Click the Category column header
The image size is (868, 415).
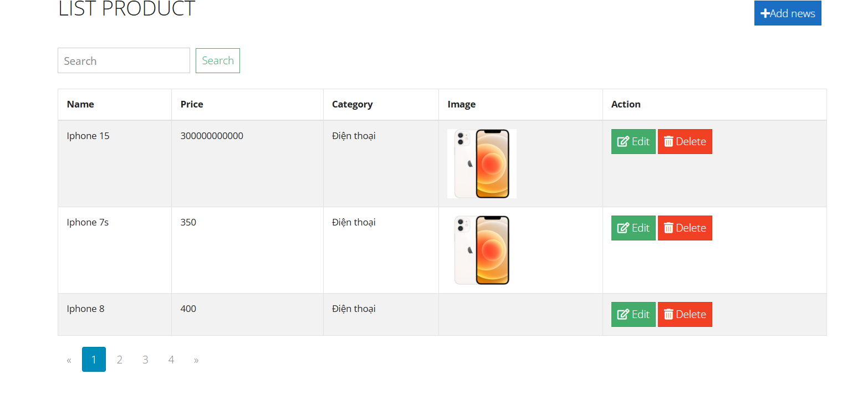(x=352, y=104)
